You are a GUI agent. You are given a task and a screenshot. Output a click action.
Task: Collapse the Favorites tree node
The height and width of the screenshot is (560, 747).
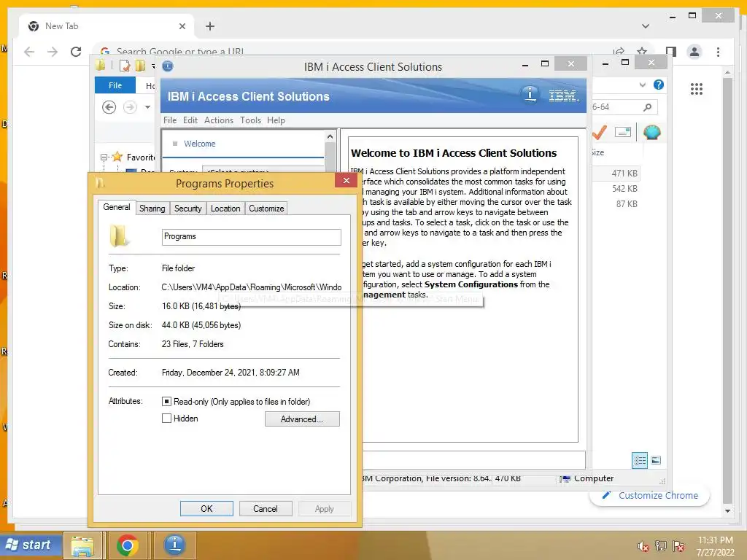coord(104,157)
